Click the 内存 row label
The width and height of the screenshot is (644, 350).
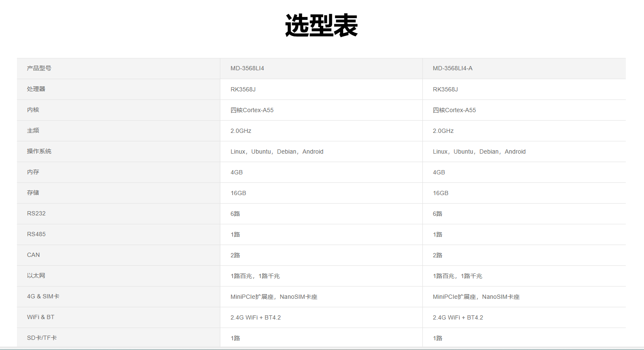point(33,172)
